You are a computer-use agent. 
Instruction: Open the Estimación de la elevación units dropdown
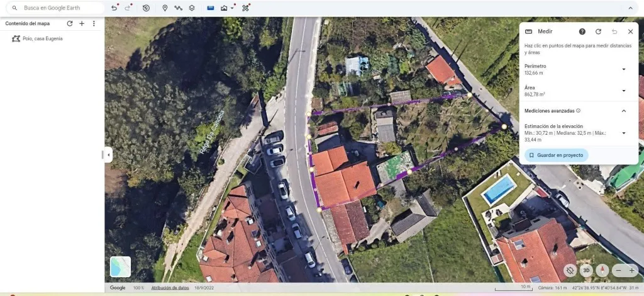click(x=623, y=133)
